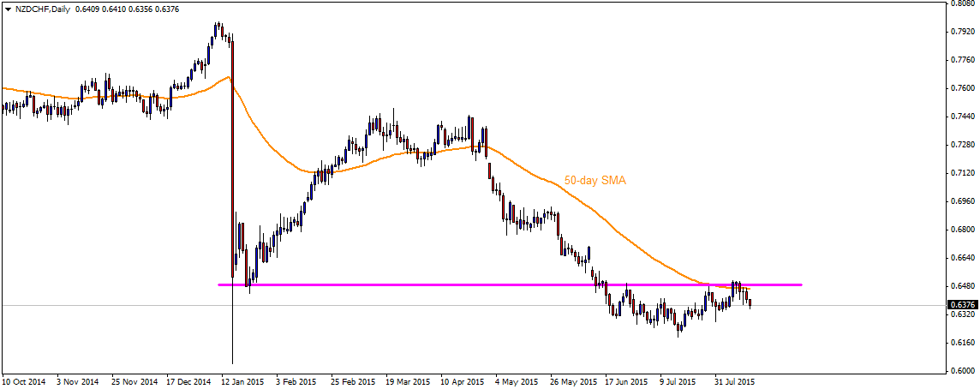
Task: Click the magenta horizontal support line
Action: click(x=510, y=285)
